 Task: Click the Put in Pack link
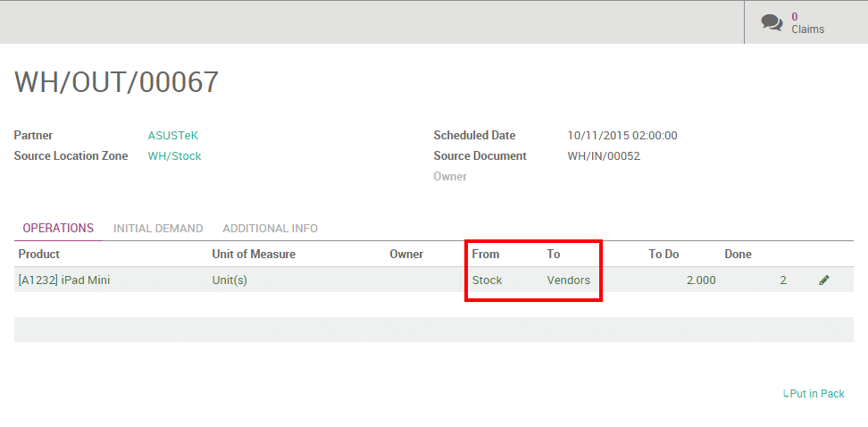pyautogui.click(x=814, y=394)
